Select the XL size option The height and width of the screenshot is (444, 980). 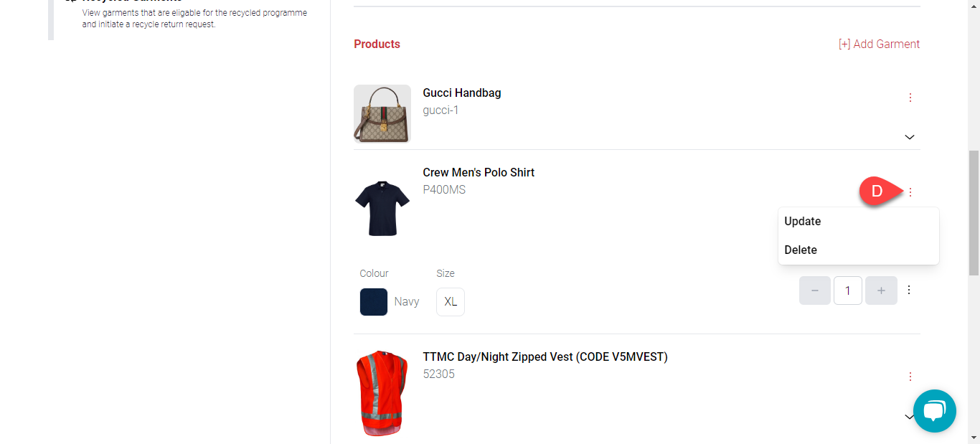coord(451,302)
